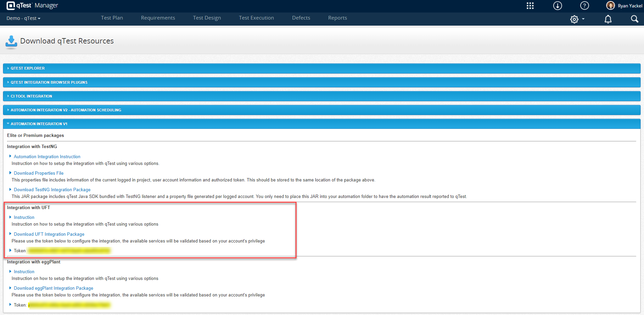Expand the QTEST EXPLORER section
Screen dimensions: 644x315
[28, 68]
